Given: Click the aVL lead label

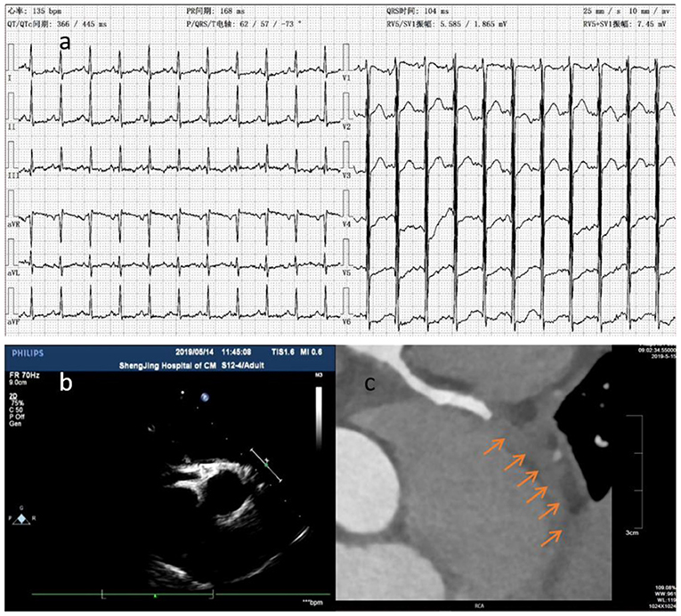Looking at the screenshot, I should coord(13,273).
